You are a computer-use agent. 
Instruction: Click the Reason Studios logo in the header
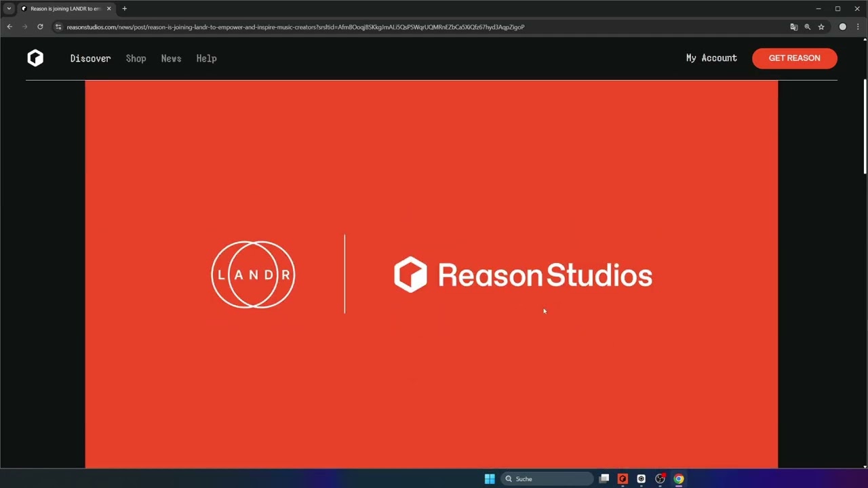[35, 58]
